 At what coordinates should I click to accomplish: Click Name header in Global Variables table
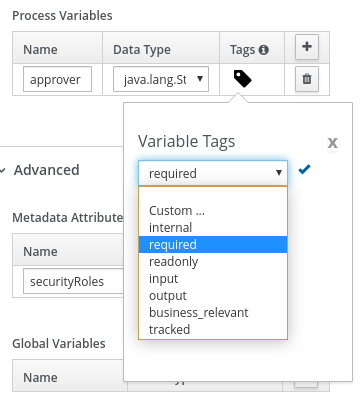[x=40, y=378]
